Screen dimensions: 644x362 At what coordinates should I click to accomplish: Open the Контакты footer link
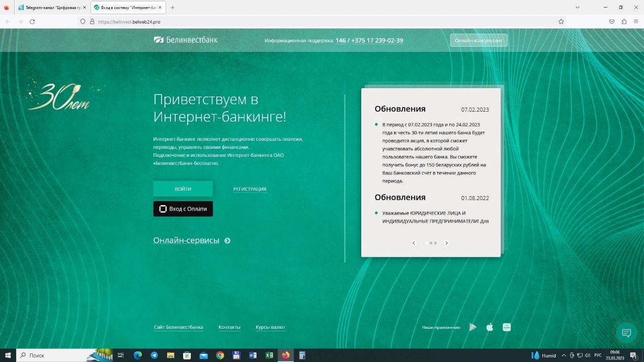pyautogui.click(x=229, y=327)
